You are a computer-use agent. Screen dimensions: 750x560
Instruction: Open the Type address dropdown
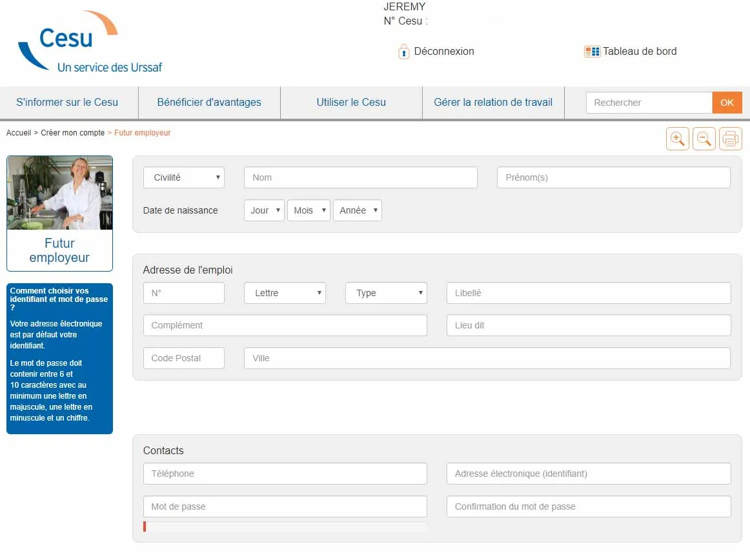[386, 292]
